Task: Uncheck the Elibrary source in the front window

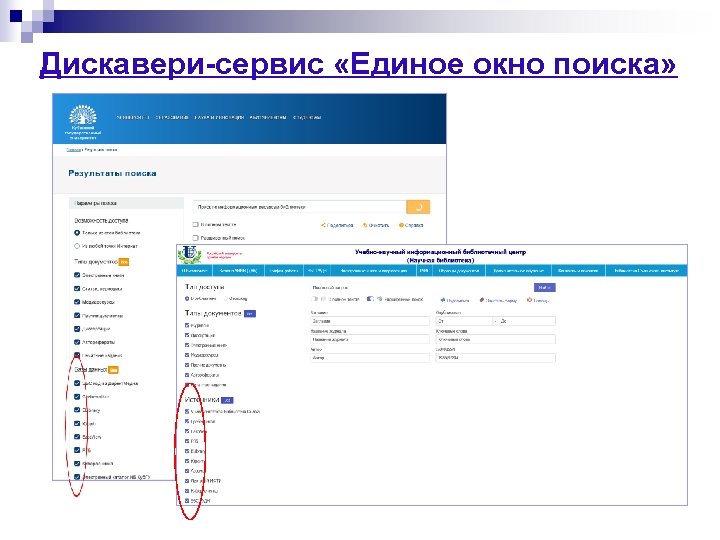Action: pos(187,451)
